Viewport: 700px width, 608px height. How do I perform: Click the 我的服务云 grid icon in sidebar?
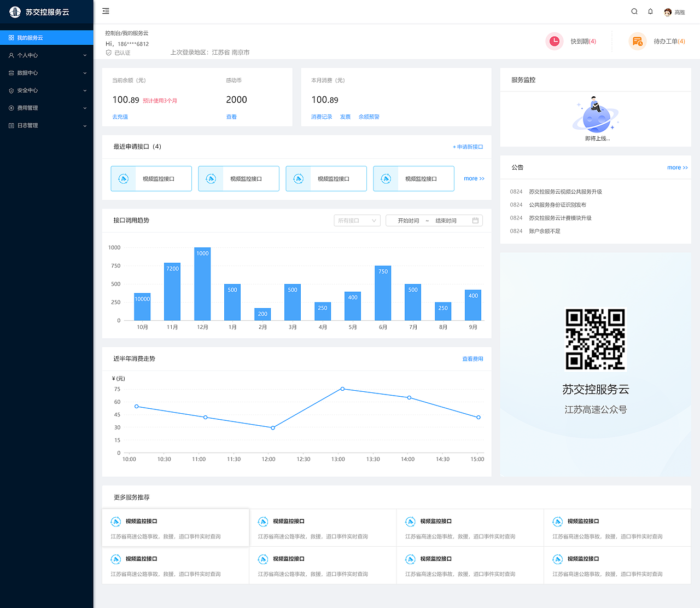pyautogui.click(x=11, y=38)
